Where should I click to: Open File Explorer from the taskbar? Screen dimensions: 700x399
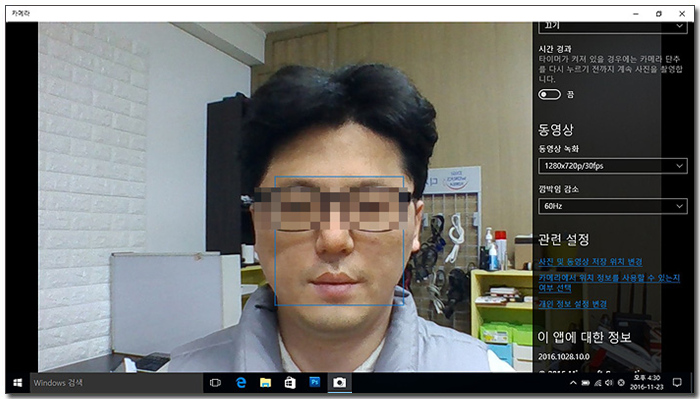click(265, 382)
